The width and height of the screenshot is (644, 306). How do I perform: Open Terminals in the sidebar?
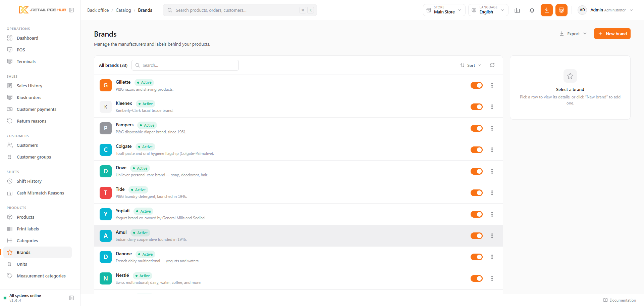38,61
